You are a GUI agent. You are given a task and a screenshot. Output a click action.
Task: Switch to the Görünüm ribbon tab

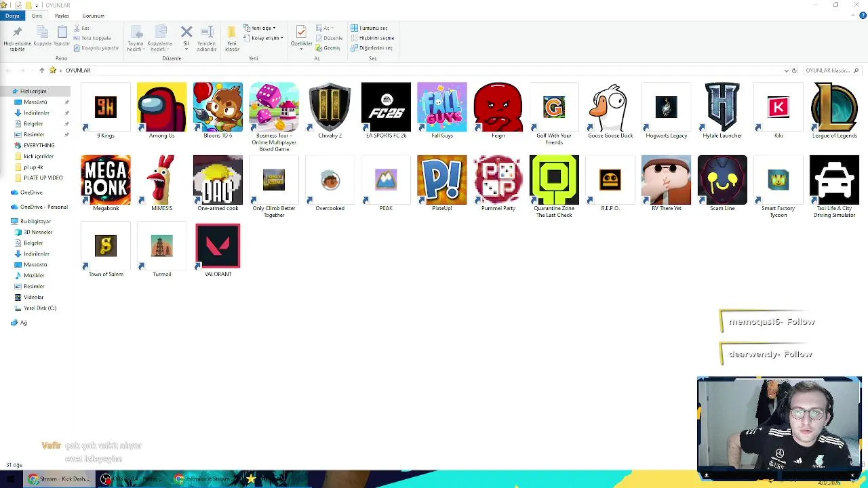tap(93, 16)
